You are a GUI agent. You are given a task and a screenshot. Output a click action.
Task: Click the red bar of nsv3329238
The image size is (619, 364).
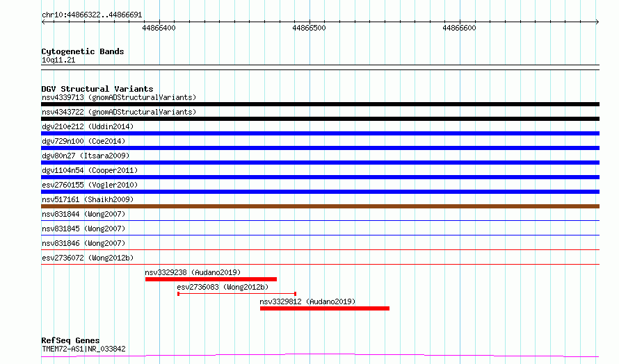pos(211,279)
